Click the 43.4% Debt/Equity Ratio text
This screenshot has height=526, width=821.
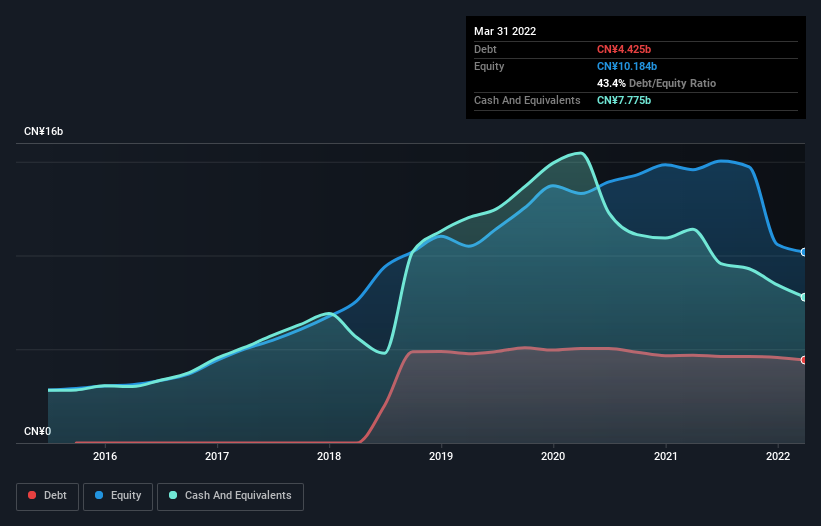coord(656,83)
